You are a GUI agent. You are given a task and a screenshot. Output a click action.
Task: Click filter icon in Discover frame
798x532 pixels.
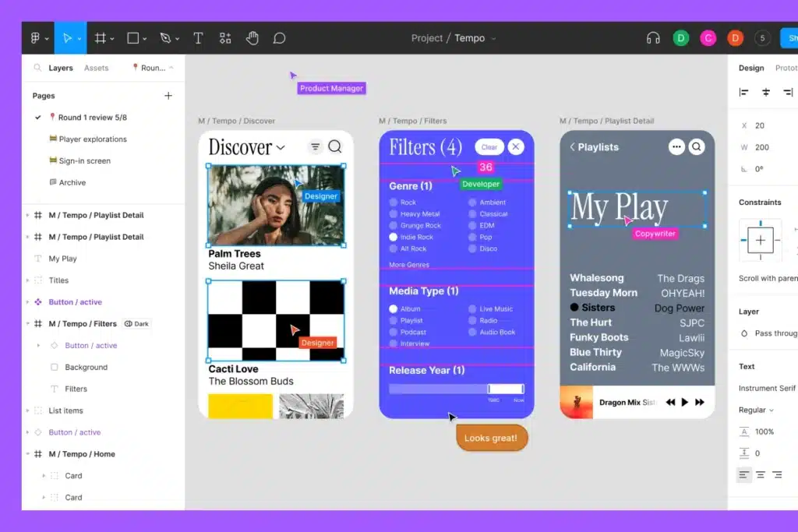point(316,147)
